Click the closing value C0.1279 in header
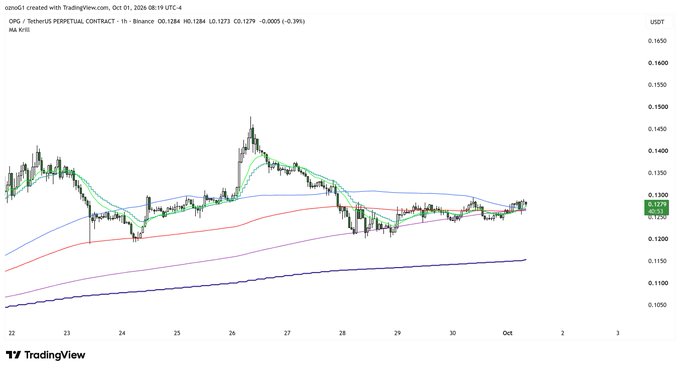680x370 pixels. [245, 21]
